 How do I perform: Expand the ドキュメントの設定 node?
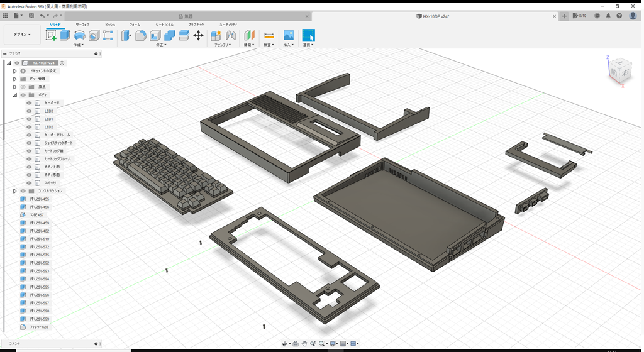coord(14,71)
